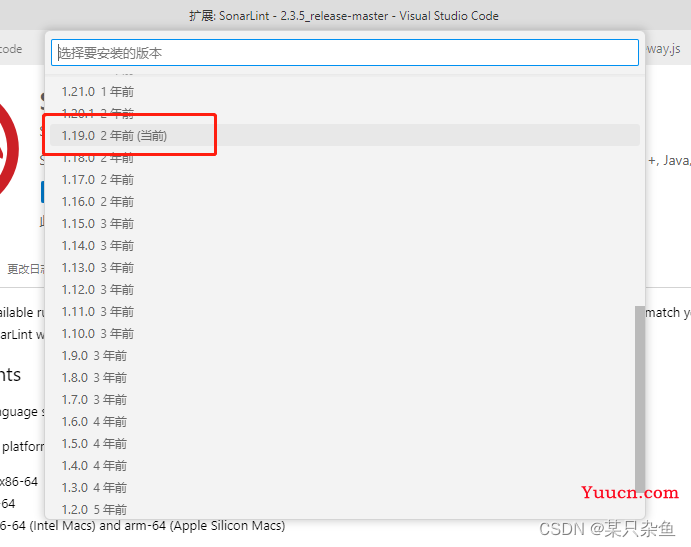
Task: Choose version 1.14.0 to install
Action: [345, 246]
